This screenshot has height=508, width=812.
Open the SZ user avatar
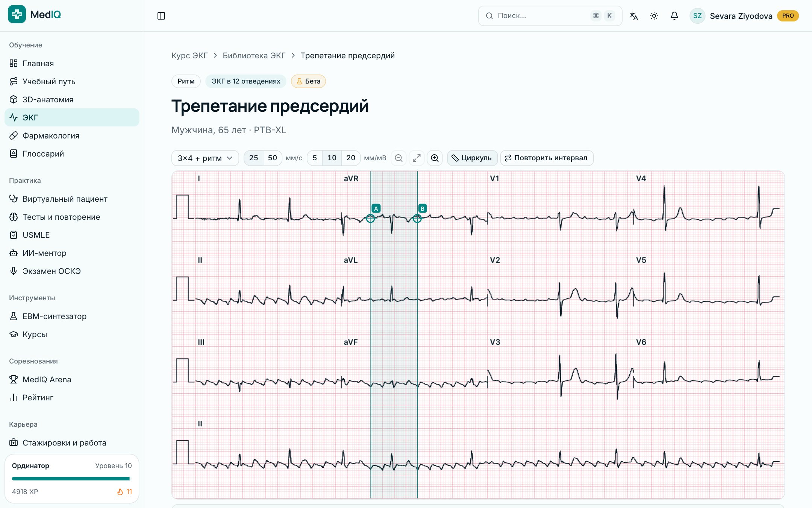coord(697,16)
